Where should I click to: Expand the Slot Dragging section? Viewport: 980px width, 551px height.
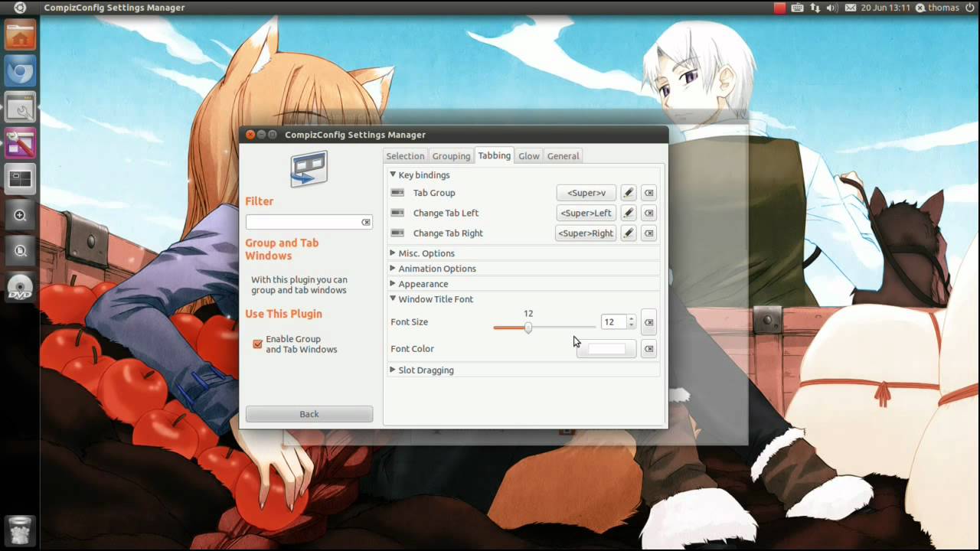[393, 370]
